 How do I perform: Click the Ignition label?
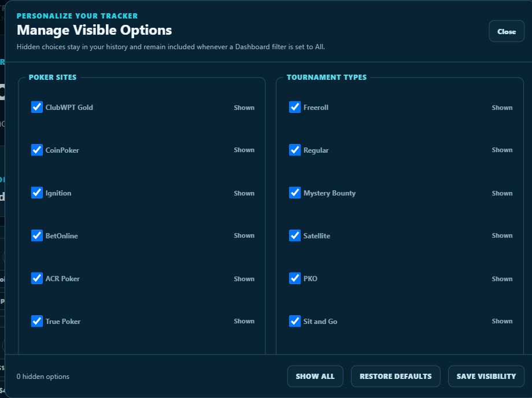(58, 193)
